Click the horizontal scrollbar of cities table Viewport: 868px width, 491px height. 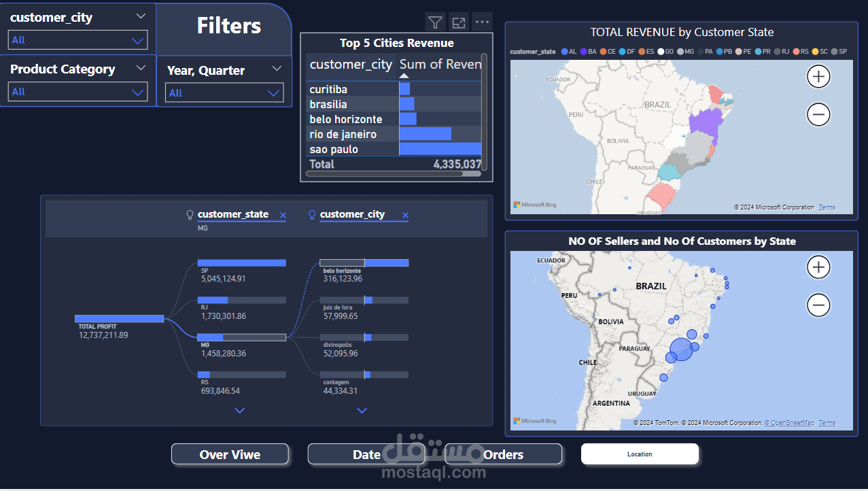[384, 174]
